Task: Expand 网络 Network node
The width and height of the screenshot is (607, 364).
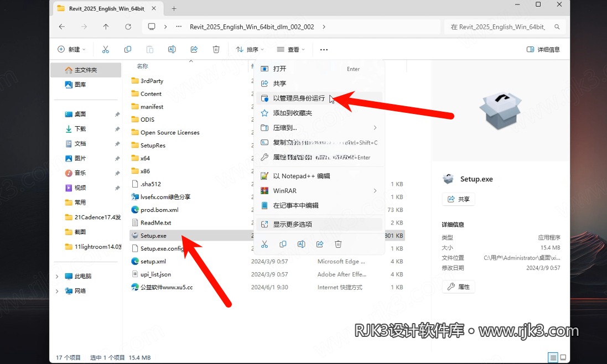Action: (57, 291)
